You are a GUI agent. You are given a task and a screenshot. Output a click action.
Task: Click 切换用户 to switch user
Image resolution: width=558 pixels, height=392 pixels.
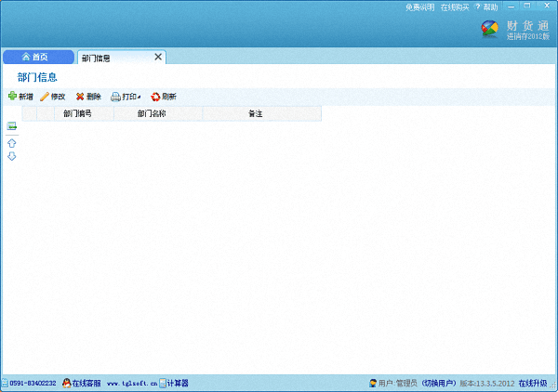tap(438, 383)
